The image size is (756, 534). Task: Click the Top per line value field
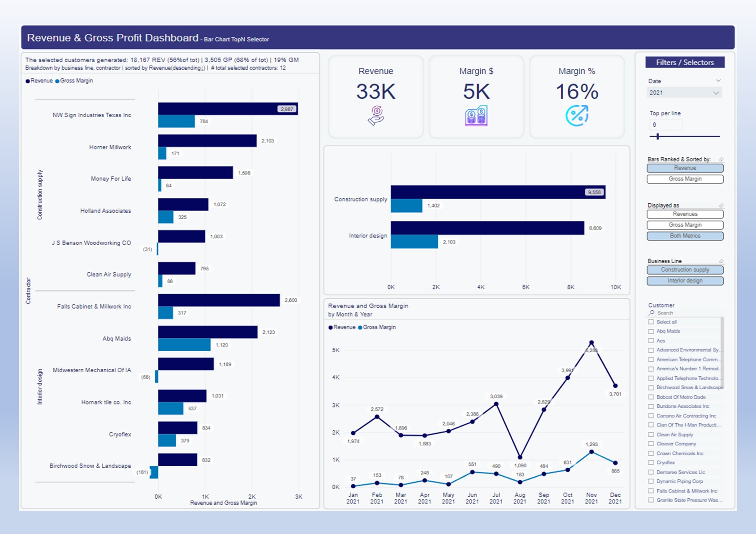point(665,125)
